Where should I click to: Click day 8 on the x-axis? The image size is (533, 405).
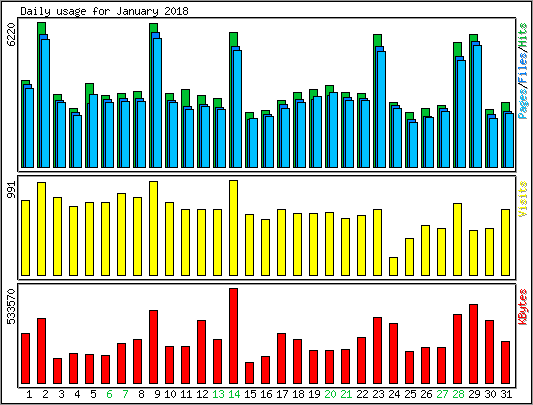(x=141, y=394)
